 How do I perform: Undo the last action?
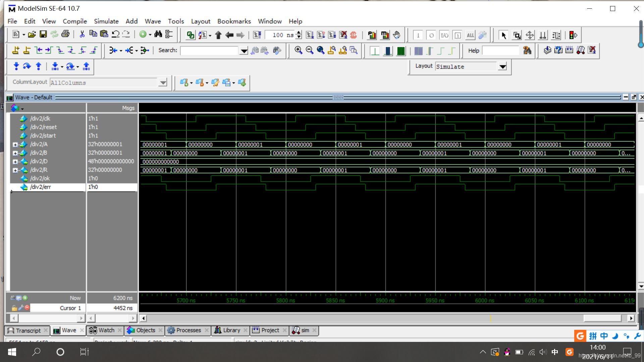tap(115, 35)
